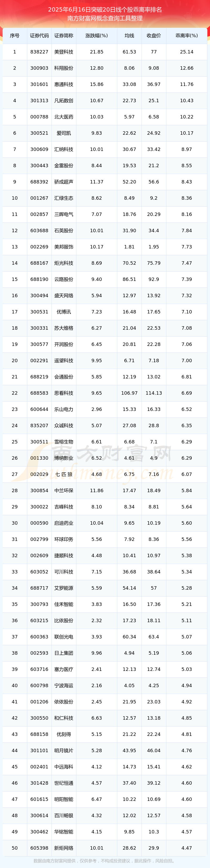Select stock name 艾罗能源
The height and width of the screenshot is (868, 210).
pos(64,588)
